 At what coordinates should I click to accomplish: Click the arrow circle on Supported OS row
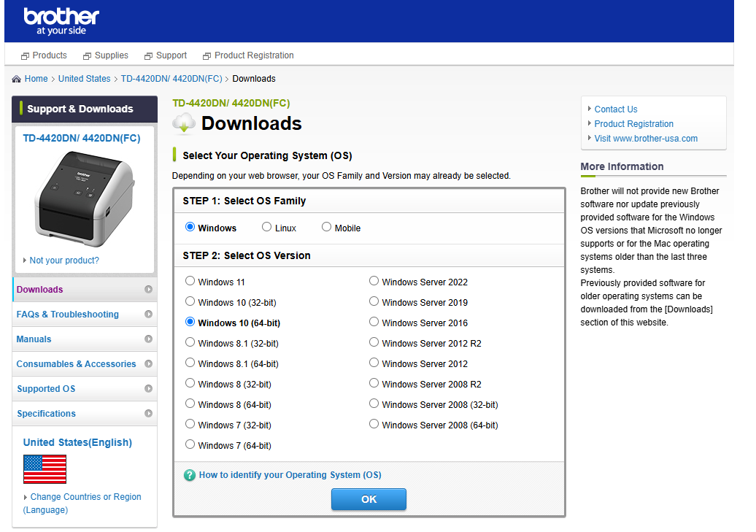point(149,389)
